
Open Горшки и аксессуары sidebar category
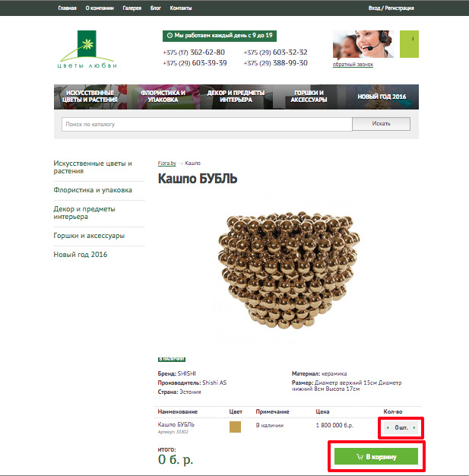coord(89,236)
